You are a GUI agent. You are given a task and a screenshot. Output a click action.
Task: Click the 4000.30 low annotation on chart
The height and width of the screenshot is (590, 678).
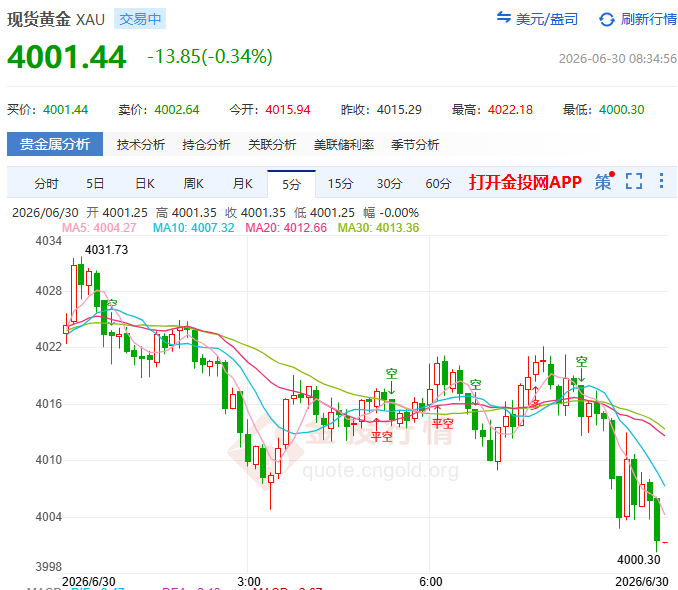(639, 560)
